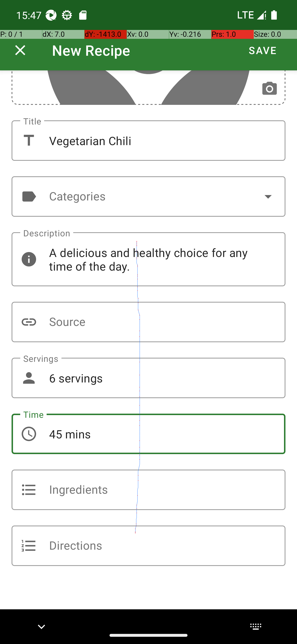Expand the Categories dropdown arrow

pos(268,197)
